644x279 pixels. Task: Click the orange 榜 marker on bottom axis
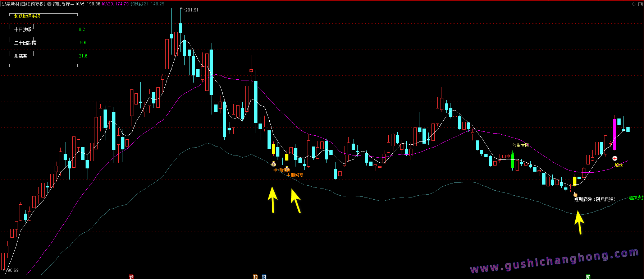pyautogui.click(x=256, y=276)
